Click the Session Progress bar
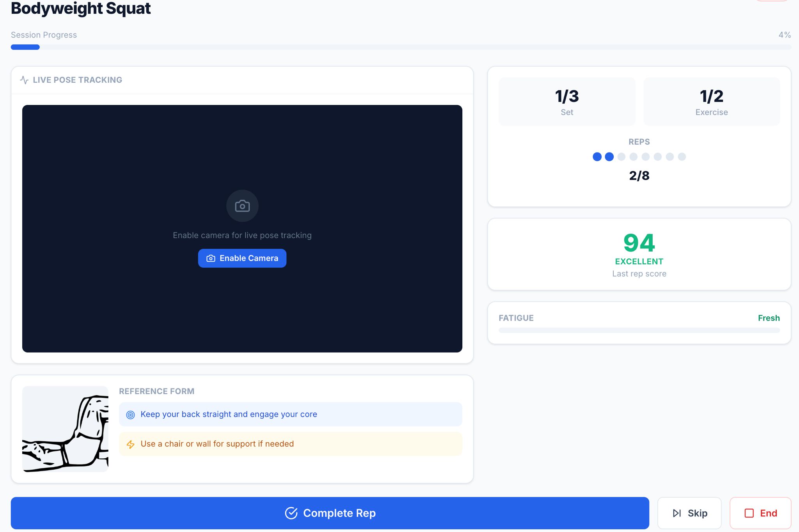Screen dimensions: 799x532 401,47
